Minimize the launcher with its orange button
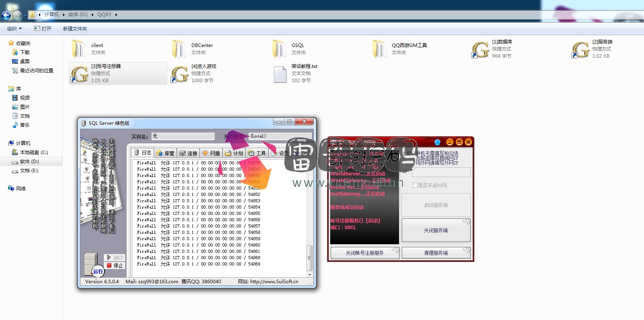 click(x=449, y=142)
